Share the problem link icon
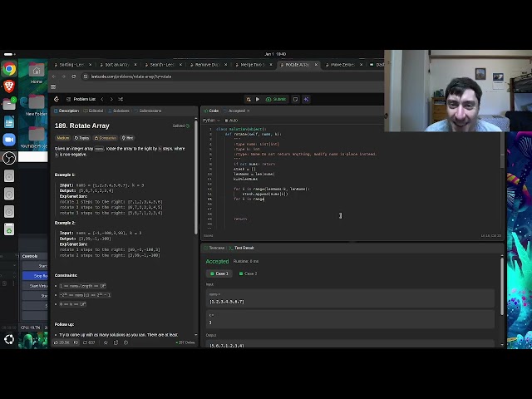Screen dimensions: 532x399 tap(116, 342)
